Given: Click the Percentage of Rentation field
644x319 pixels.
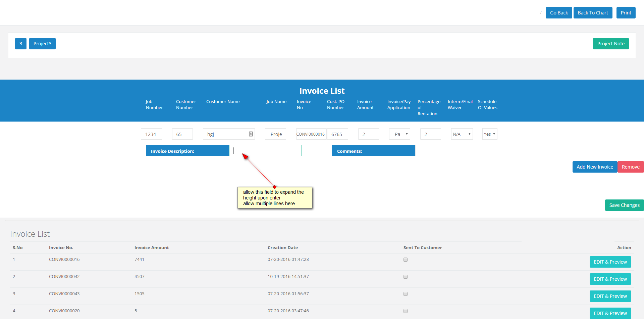Looking at the screenshot, I should tap(431, 134).
